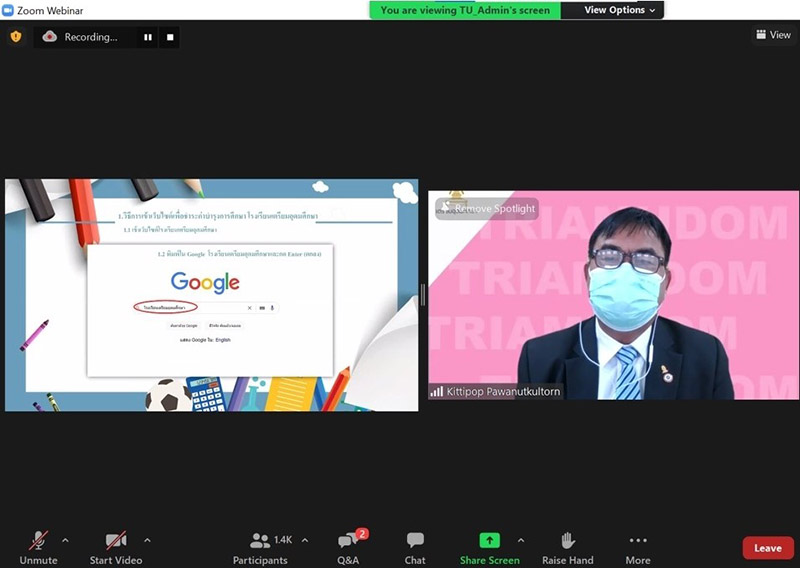Unmute the microphone
Image resolution: width=800 pixels, height=568 pixels.
point(38,548)
